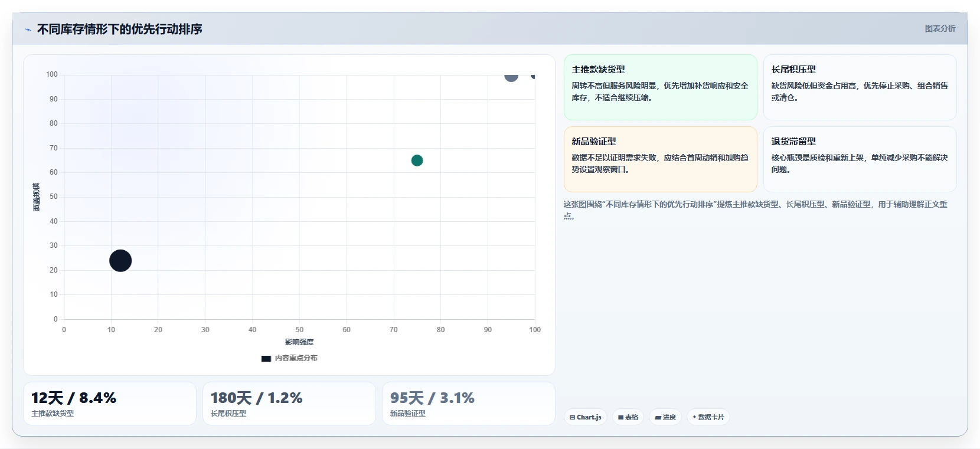
Task: Click the 12天 / 8.4% stat card
Action: pyautogui.click(x=110, y=404)
